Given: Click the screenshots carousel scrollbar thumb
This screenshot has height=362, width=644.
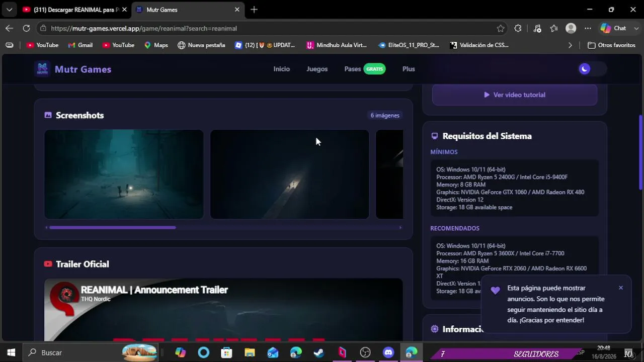Looking at the screenshot, I should click(113, 228).
